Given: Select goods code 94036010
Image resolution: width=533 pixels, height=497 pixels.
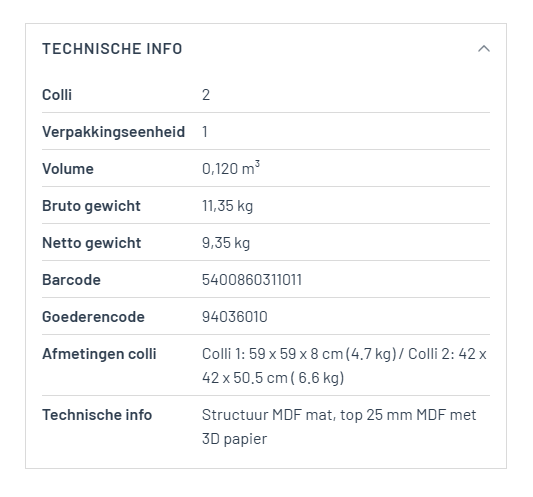Looking at the screenshot, I should tap(235, 317).
